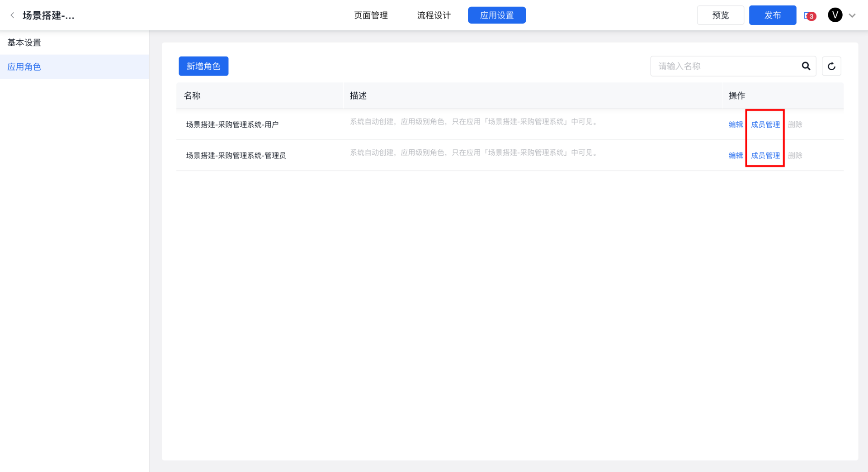This screenshot has width=868, height=472.
Task: Switch to the 页面管理 tab
Action: tap(371, 15)
